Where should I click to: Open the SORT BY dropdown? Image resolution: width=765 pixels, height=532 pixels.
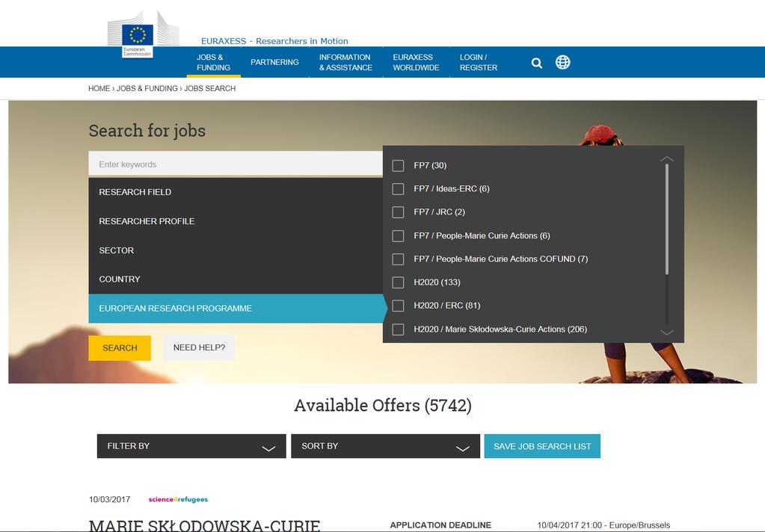click(x=385, y=446)
